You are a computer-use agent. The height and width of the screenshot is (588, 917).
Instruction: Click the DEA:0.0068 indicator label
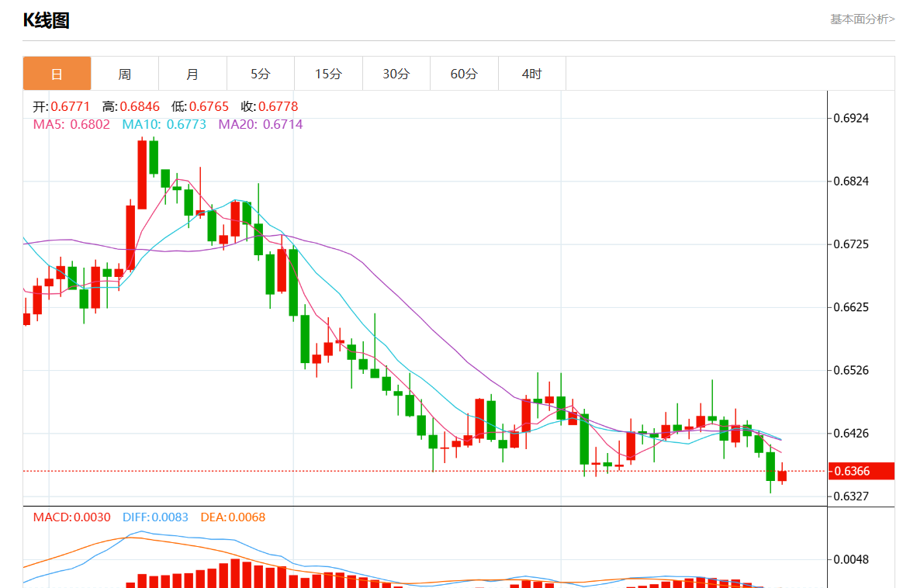click(233, 517)
